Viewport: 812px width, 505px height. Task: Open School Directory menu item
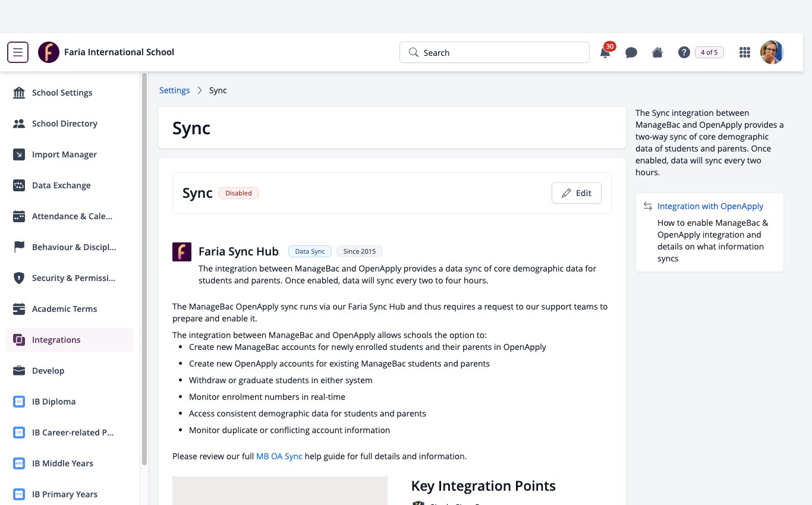(70, 124)
